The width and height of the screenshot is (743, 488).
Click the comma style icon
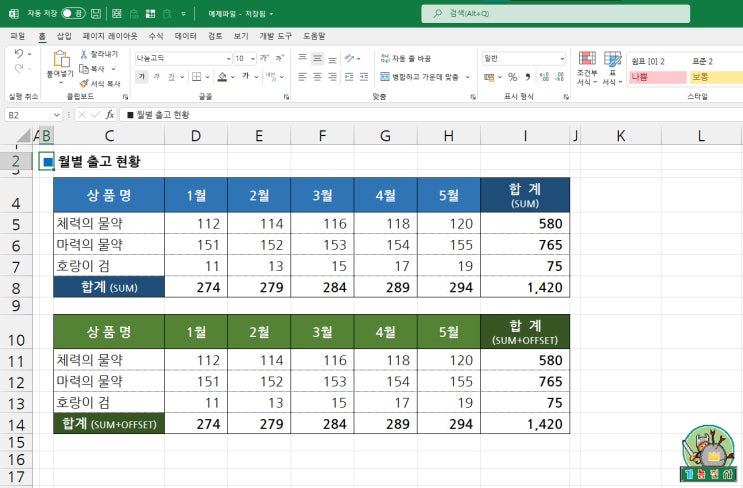click(x=527, y=77)
